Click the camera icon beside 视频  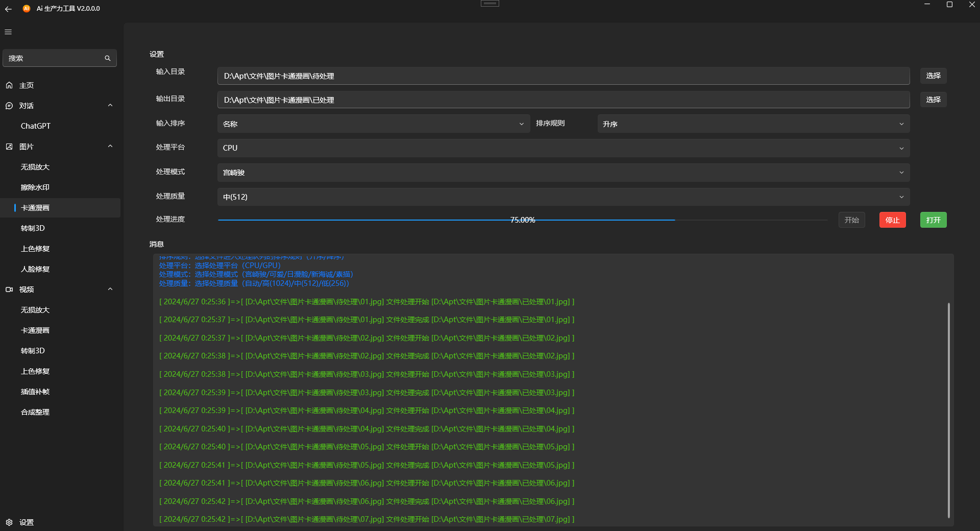click(x=9, y=289)
